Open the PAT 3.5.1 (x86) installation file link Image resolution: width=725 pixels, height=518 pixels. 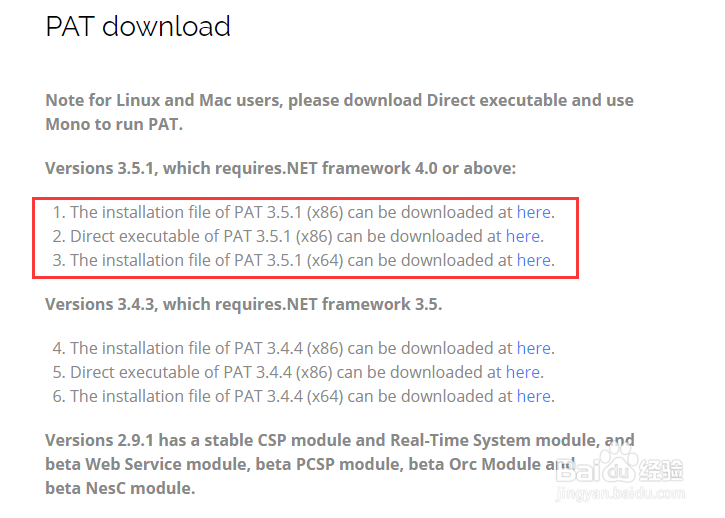[x=533, y=212]
